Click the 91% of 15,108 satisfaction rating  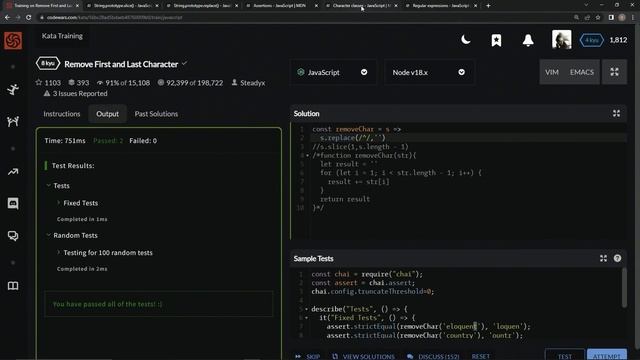[x=123, y=83]
